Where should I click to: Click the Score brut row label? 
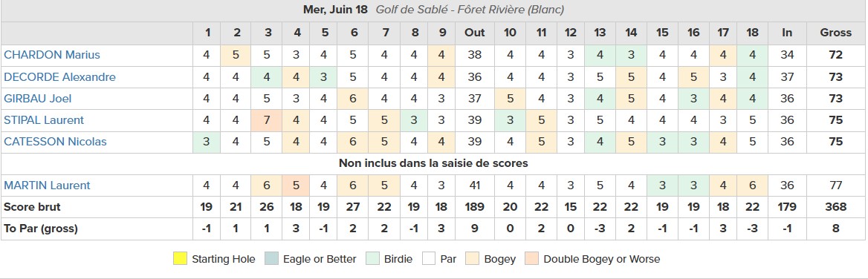click(x=32, y=207)
